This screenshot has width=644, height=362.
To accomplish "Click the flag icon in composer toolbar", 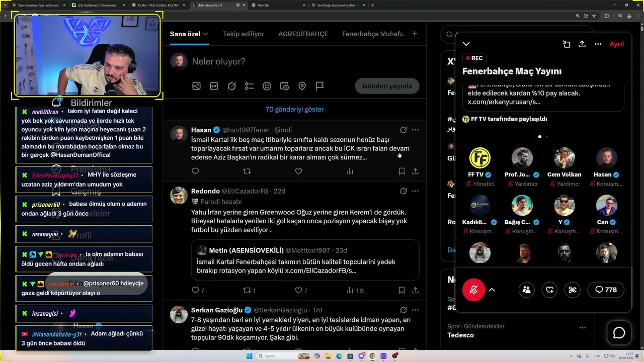I will tap(319, 86).
